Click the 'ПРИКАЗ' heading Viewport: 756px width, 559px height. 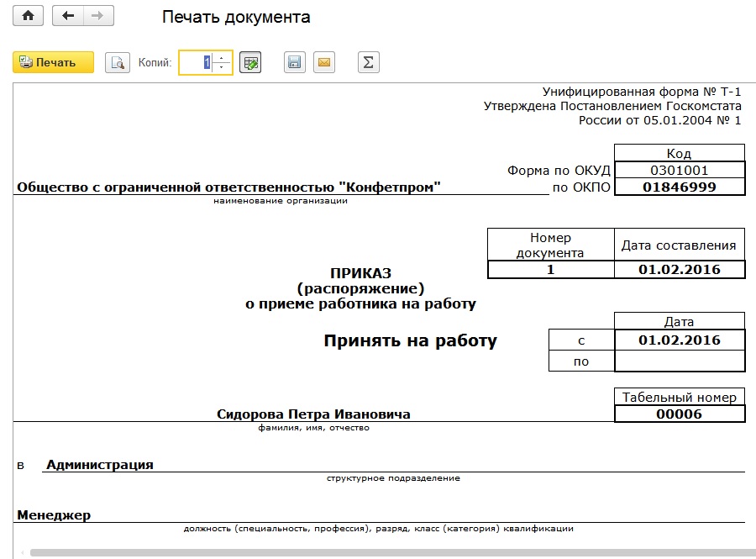coord(360,273)
